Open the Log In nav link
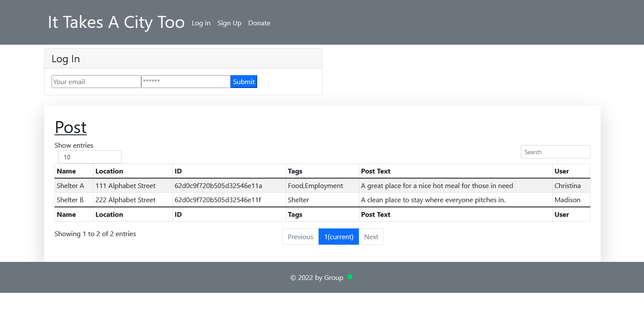This screenshot has height=322, width=644. pyautogui.click(x=201, y=23)
